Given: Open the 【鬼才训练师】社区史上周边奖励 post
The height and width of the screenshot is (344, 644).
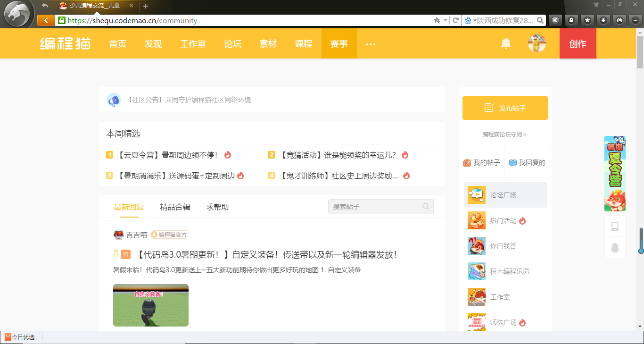Looking at the screenshot, I should point(339,176).
